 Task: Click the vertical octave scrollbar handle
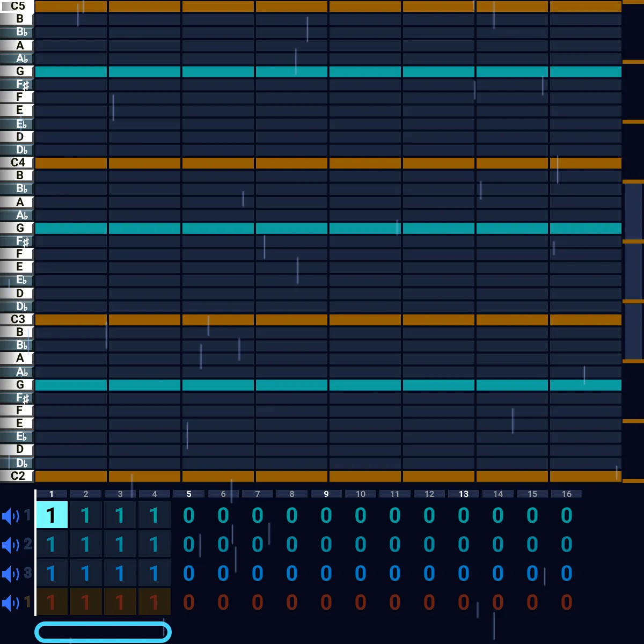633,271
